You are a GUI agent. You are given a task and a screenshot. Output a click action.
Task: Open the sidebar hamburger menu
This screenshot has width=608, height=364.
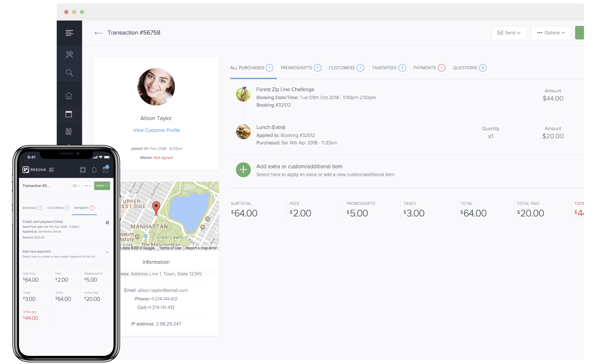click(69, 33)
